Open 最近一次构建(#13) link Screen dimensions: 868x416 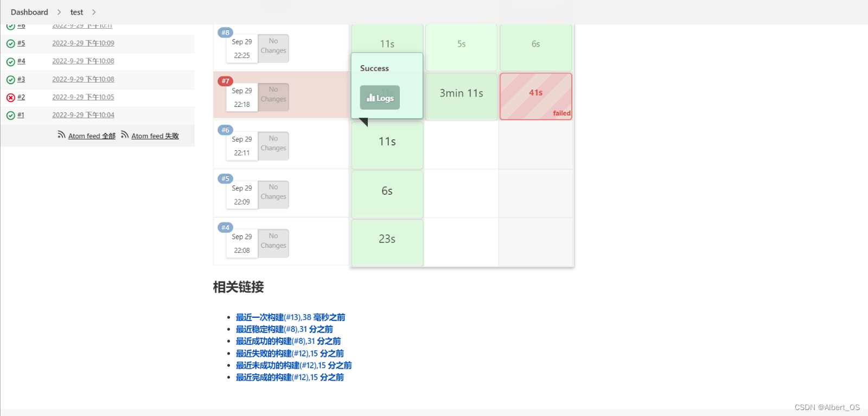coord(290,317)
